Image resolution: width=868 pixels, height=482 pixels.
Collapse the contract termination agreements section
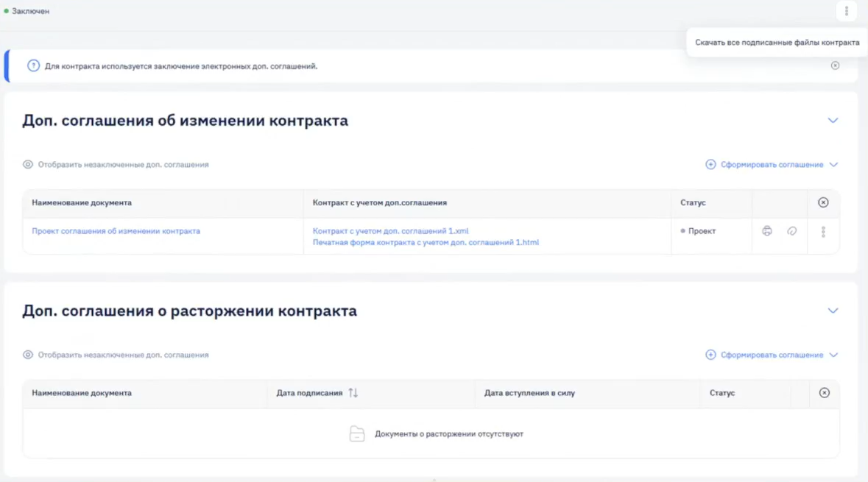point(833,311)
